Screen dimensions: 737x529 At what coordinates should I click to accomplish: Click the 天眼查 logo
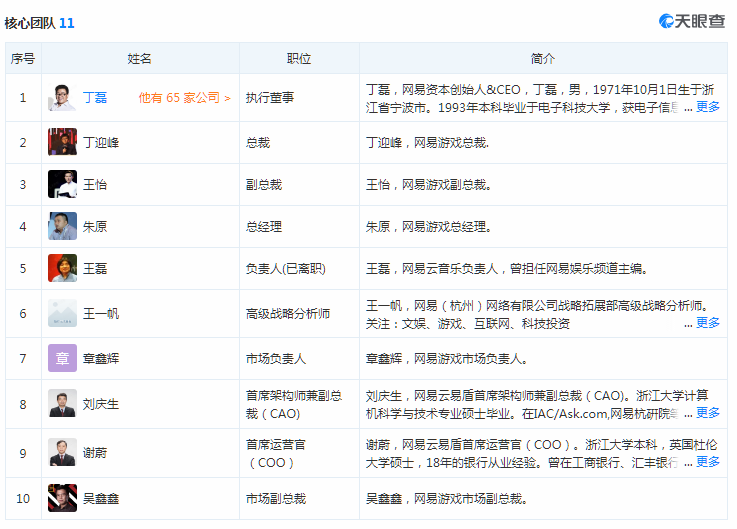pyautogui.click(x=691, y=21)
